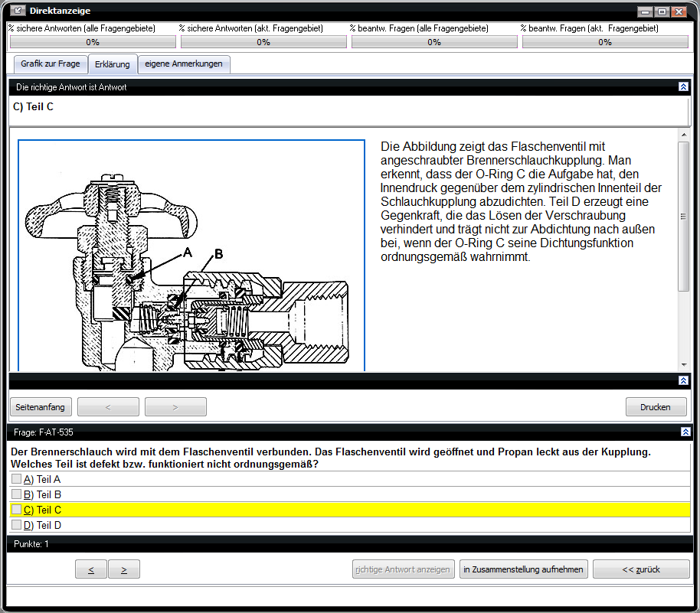Click the 'Drucken' print button
This screenshot has height=613, width=700.
pyautogui.click(x=656, y=407)
